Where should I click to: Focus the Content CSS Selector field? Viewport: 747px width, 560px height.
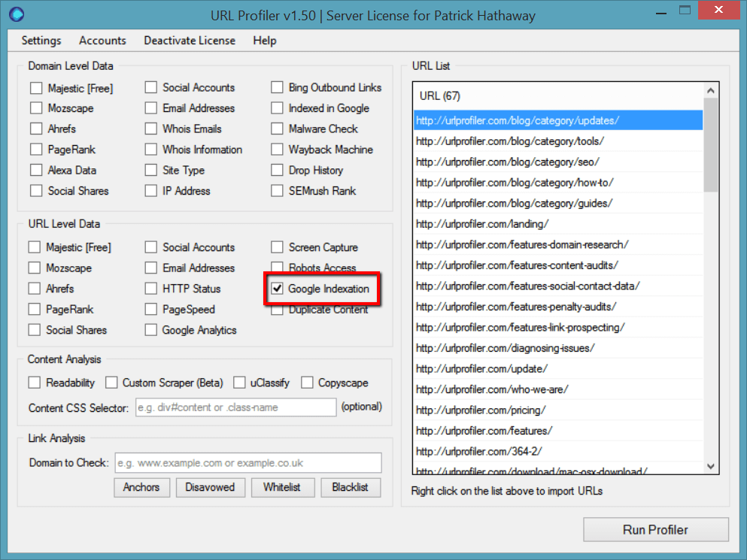(235, 407)
